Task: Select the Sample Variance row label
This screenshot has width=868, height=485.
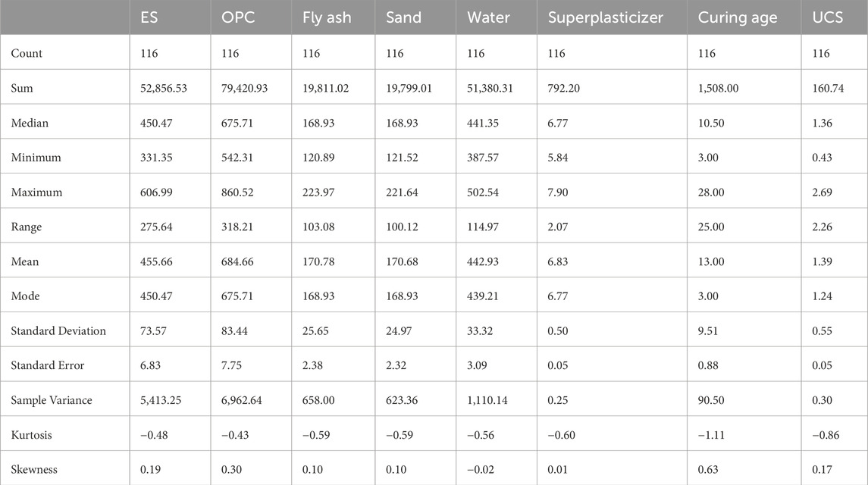Action: (53, 400)
